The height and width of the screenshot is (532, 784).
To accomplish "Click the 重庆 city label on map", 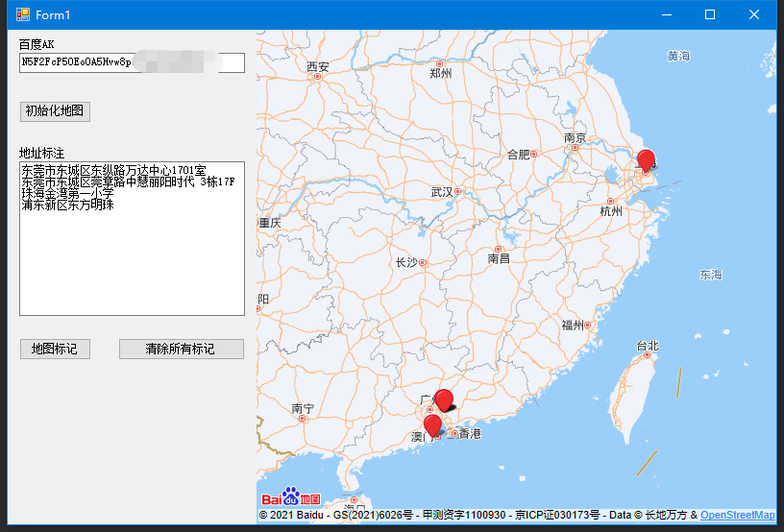I will click(x=269, y=223).
